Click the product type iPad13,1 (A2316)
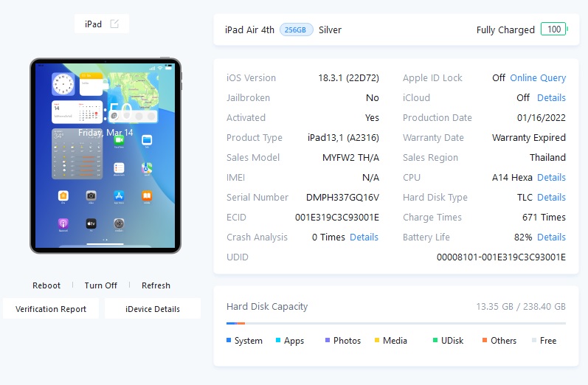Image resolution: width=588 pixels, height=385 pixels. point(343,138)
